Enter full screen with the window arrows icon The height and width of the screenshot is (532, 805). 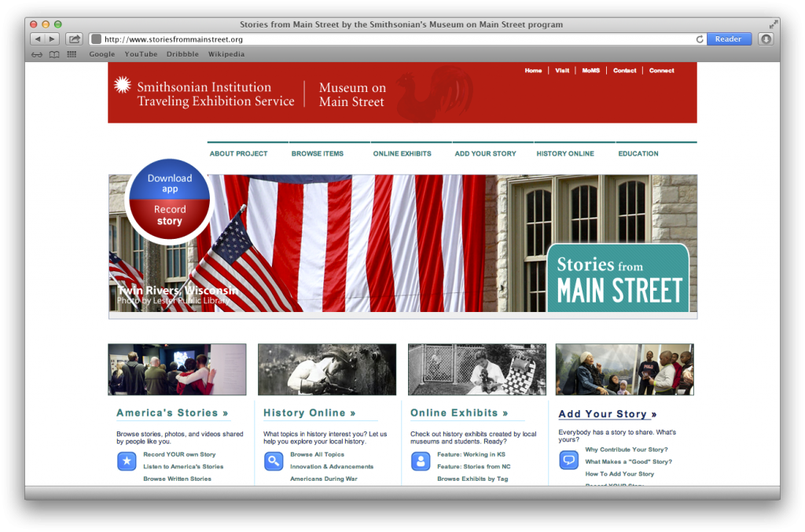click(774, 24)
